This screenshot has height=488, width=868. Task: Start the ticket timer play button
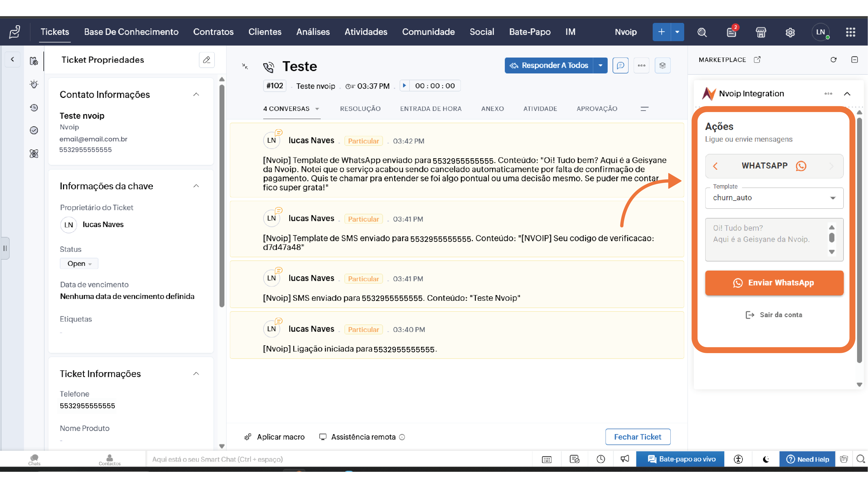pyautogui.click(x=404, y=86)
